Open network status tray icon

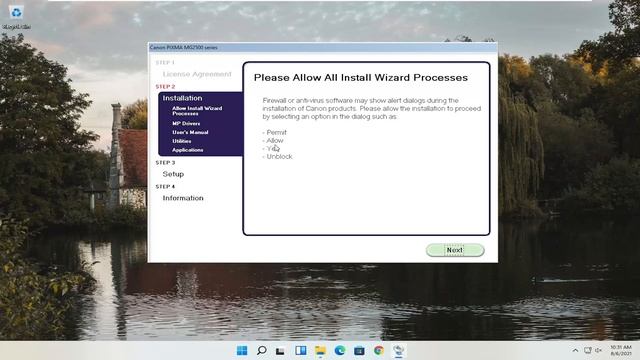587,351
